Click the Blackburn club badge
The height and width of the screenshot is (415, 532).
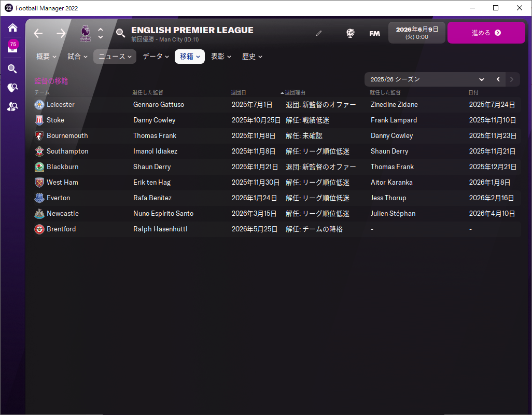(39, 167)
